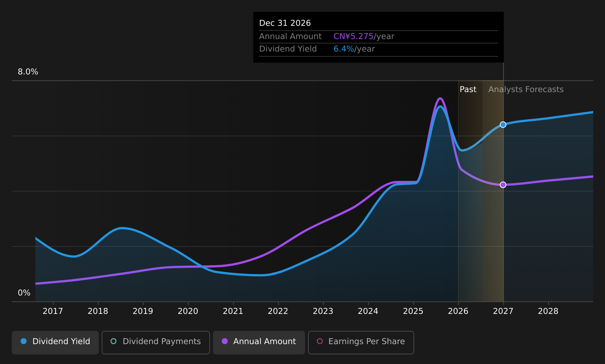Click the 8.0% y-axis label

click(28, 72)
